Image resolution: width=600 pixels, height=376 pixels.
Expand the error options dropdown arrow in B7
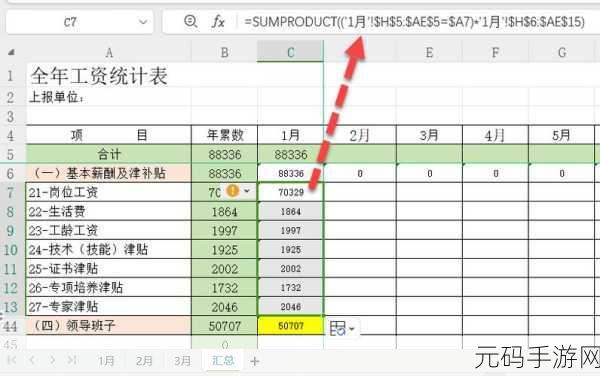pos(247,191)
